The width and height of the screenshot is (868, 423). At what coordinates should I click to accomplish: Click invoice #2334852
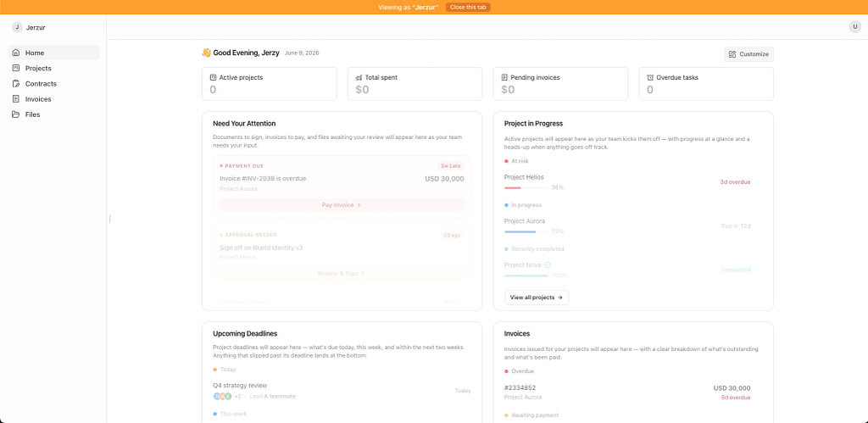click(x=520, y=387)
